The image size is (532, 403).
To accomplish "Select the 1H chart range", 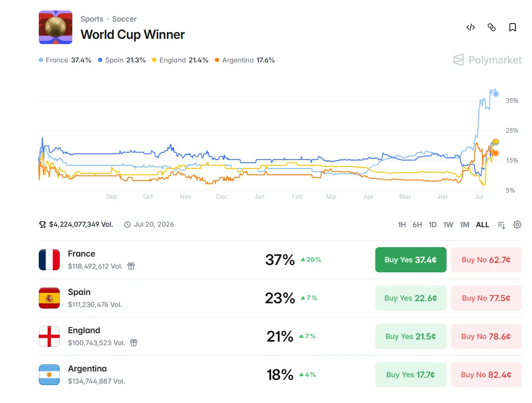I will [x=401, y=225].
